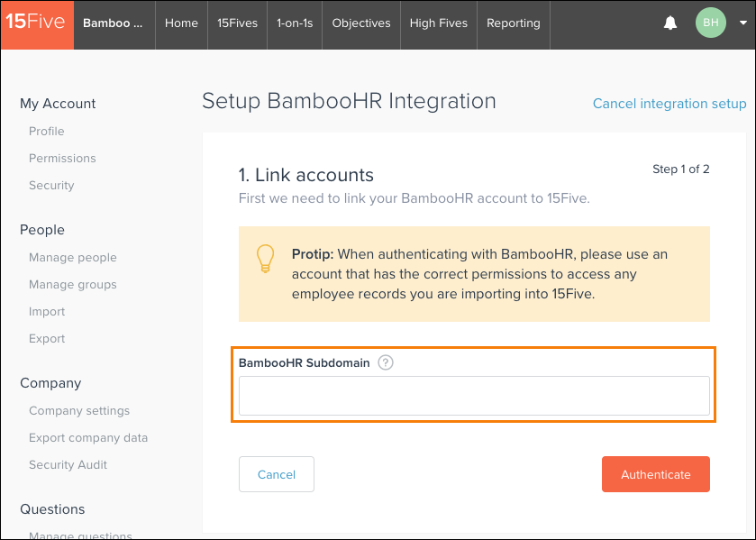Open Manage people
Screen dimensions: 756x540
point(73,258)
